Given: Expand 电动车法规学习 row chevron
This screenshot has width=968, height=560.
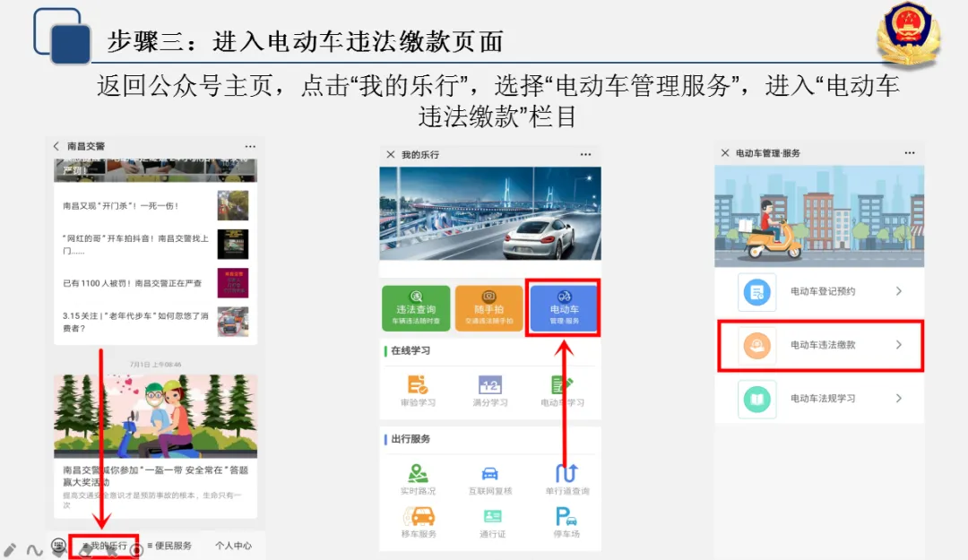Looking at the screenshot, I should pos(899,398).
